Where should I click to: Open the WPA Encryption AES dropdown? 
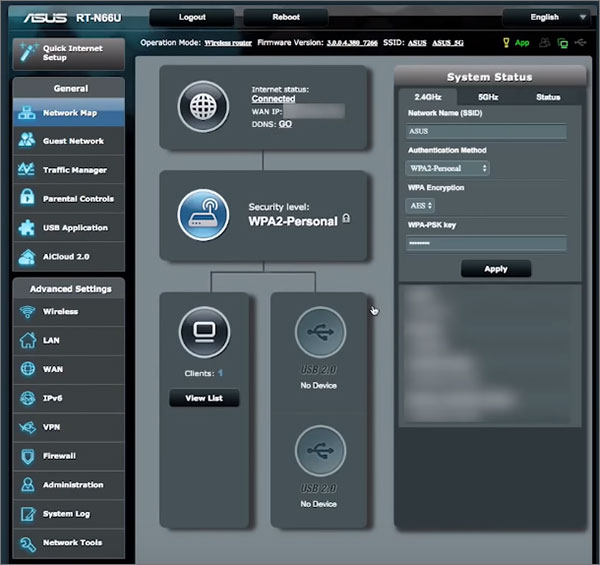[420, 205]
